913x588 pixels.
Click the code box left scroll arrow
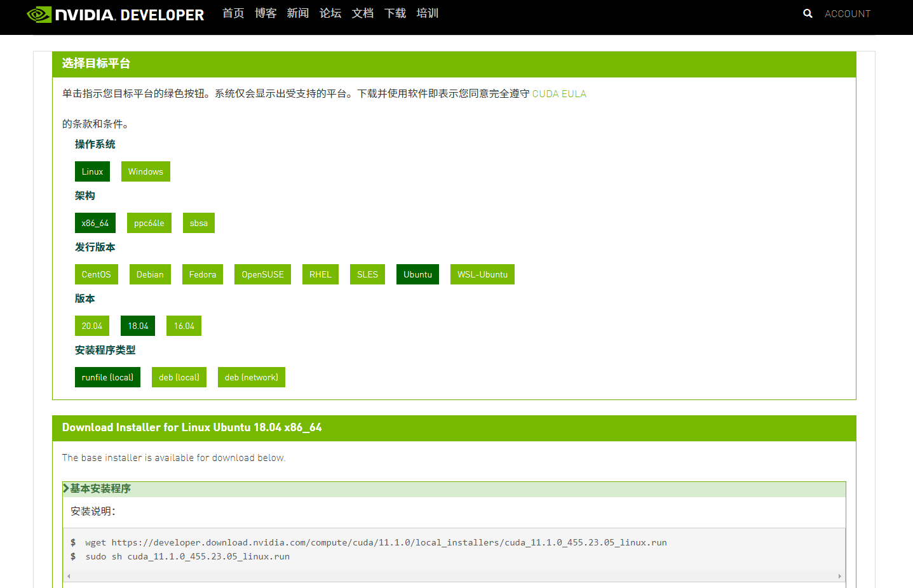pyautogui.click(x=69, y=577)
